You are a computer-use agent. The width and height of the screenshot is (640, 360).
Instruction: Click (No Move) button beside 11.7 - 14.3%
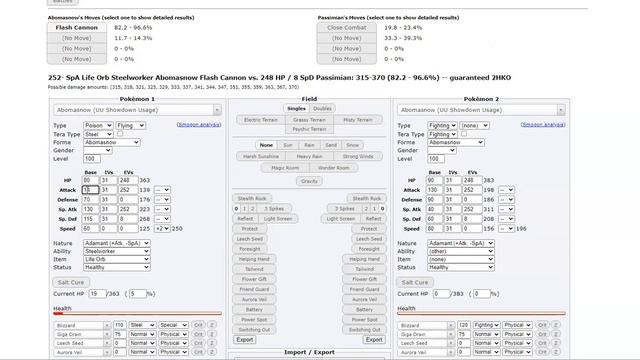click(x=77, y=38)
